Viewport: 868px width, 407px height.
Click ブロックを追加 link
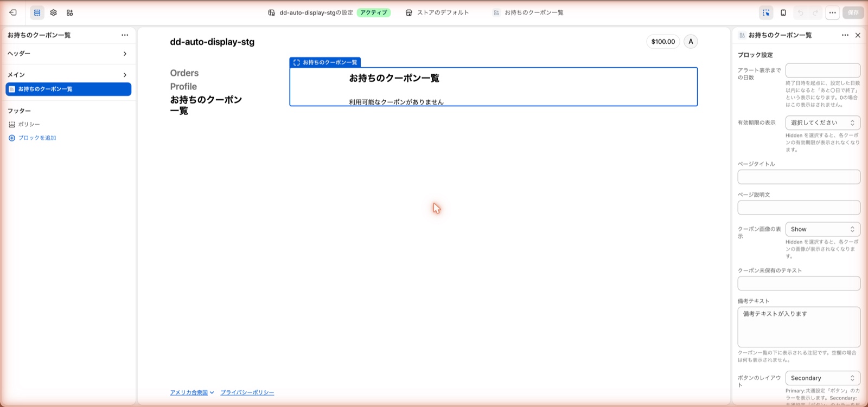pos(33,138)
